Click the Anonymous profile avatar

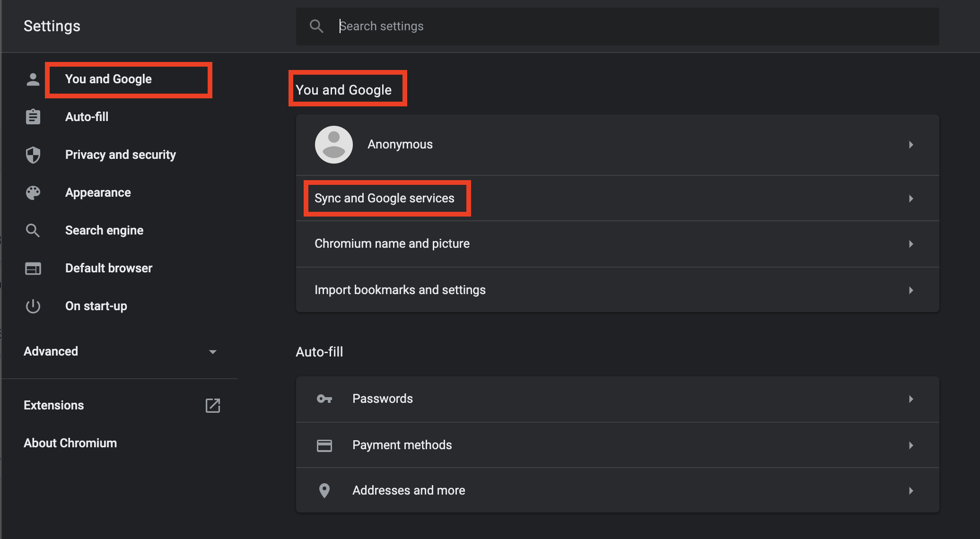pos(333,144)
